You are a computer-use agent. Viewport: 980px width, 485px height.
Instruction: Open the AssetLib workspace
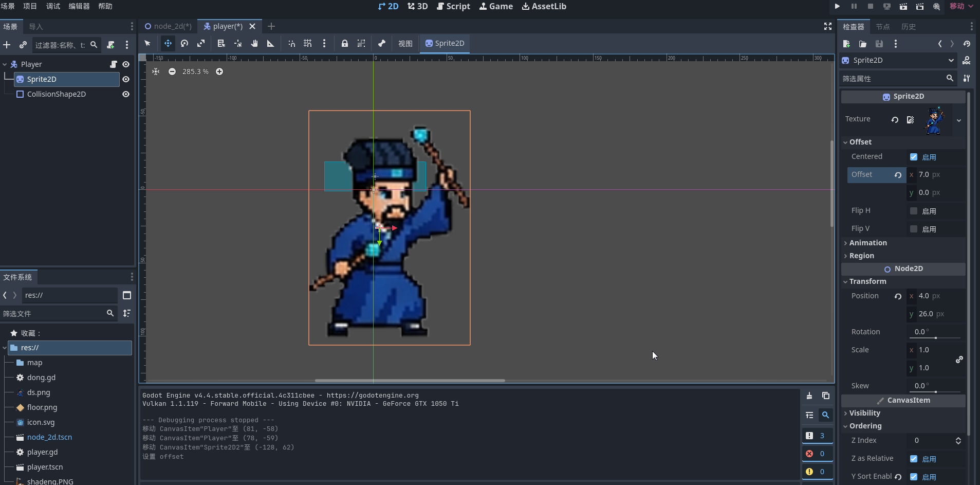[544, 6]
